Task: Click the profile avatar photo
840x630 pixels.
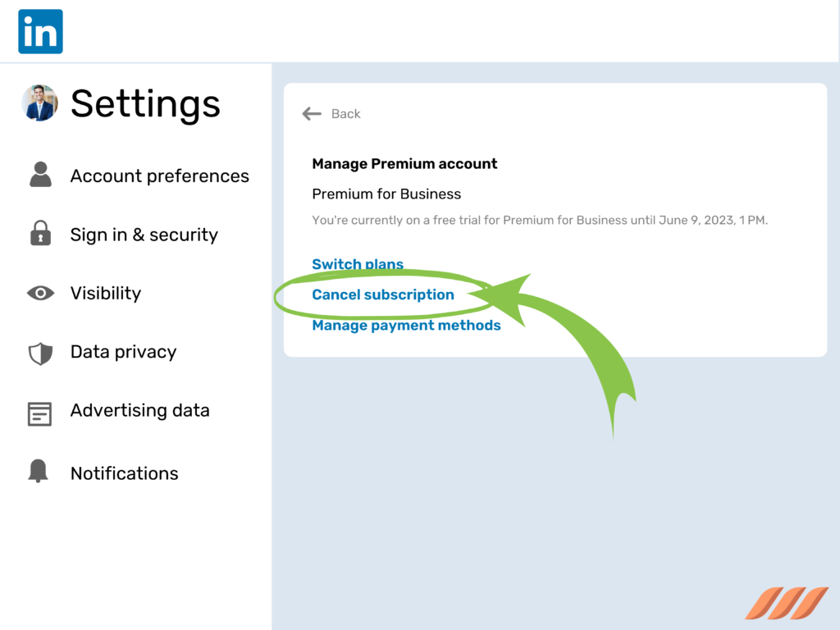Action: point(39,103)
